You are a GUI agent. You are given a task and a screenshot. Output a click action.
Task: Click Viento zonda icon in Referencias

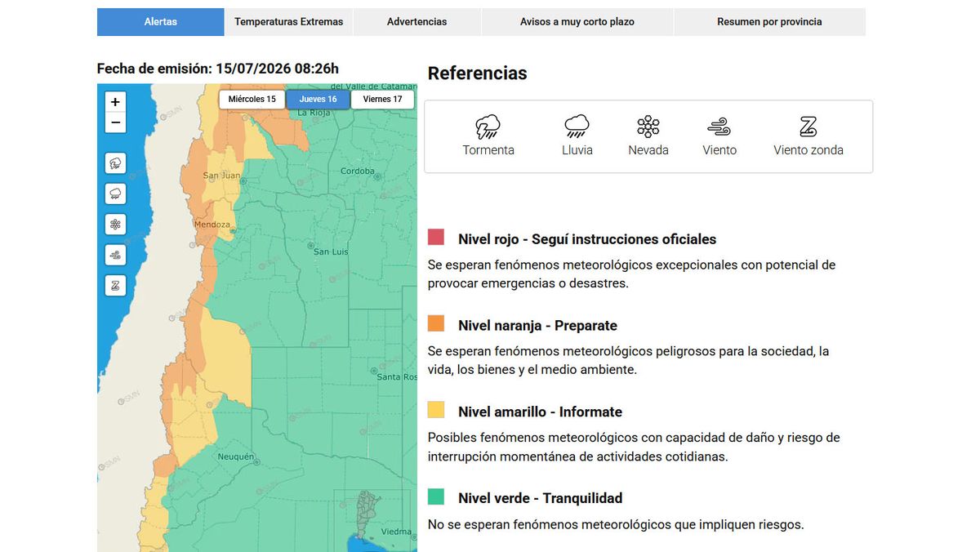pyautogui.click(x=808, y=127)
